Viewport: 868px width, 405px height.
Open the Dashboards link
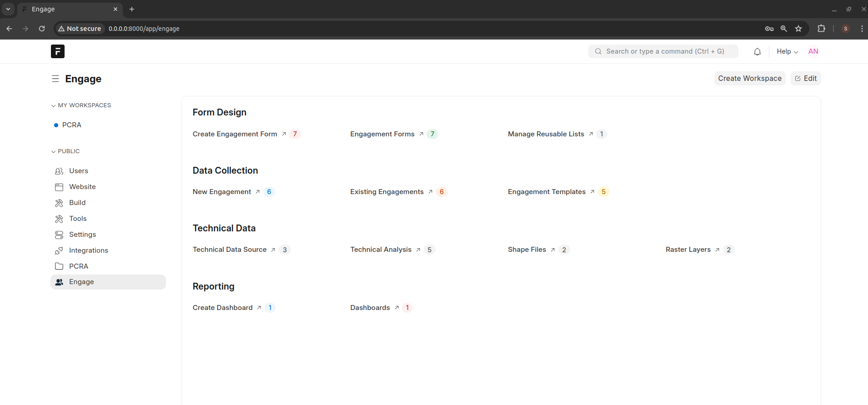point(370,308)
